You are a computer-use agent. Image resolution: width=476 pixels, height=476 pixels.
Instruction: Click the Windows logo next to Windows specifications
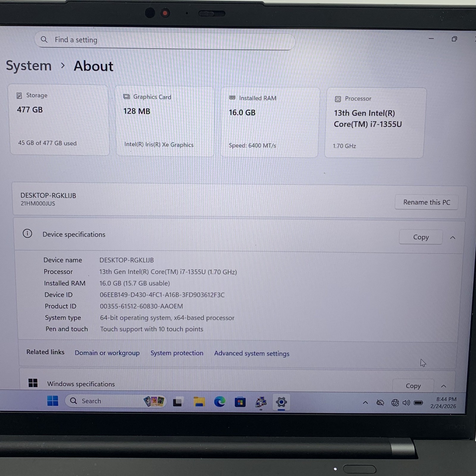click(x=33, y=383)
